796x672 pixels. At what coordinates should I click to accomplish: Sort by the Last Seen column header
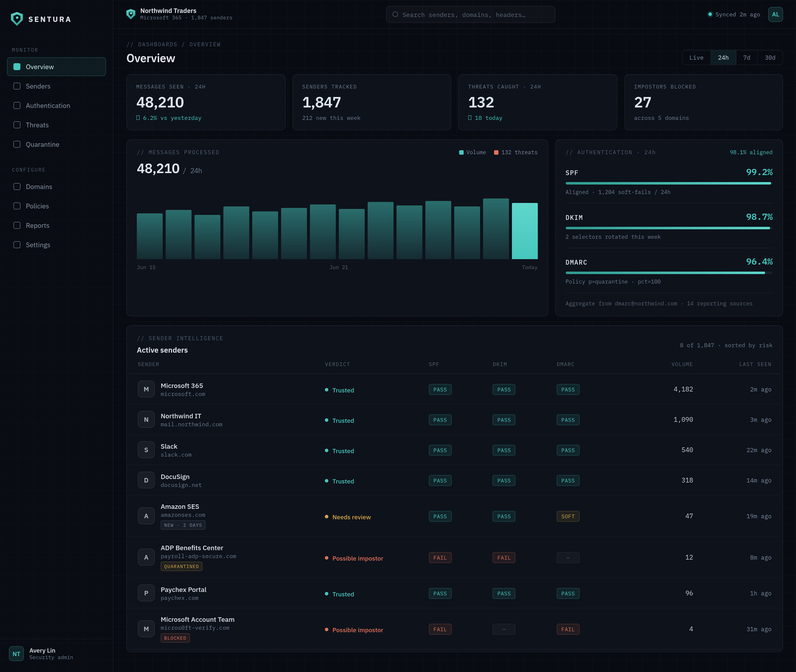(x=755, y=365)
